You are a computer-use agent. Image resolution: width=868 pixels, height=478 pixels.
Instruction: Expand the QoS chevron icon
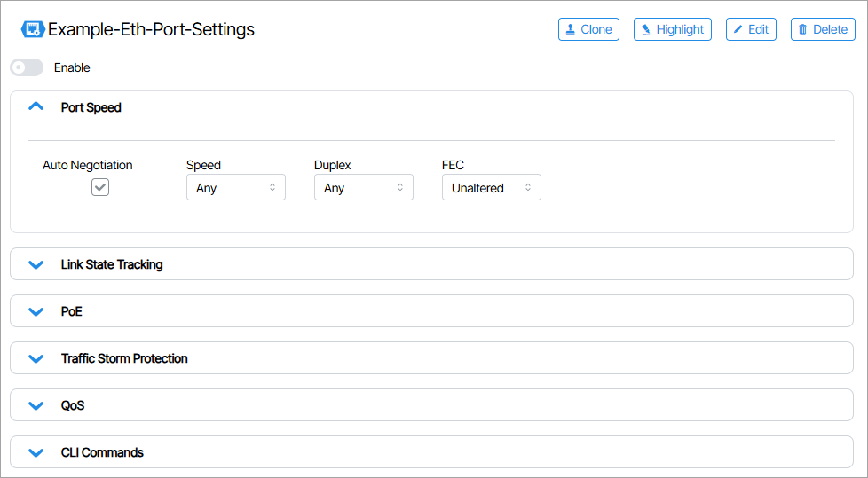(x=36, y=405)
